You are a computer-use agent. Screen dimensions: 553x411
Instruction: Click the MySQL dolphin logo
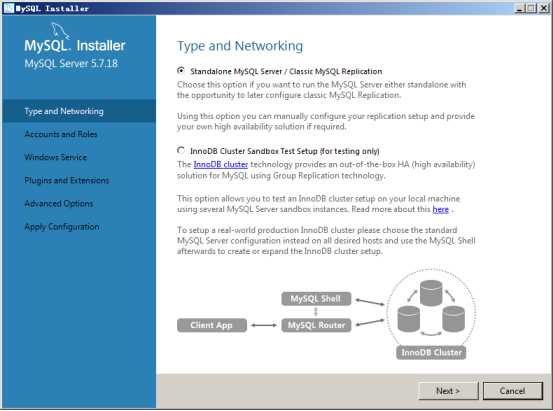(59, 30)
